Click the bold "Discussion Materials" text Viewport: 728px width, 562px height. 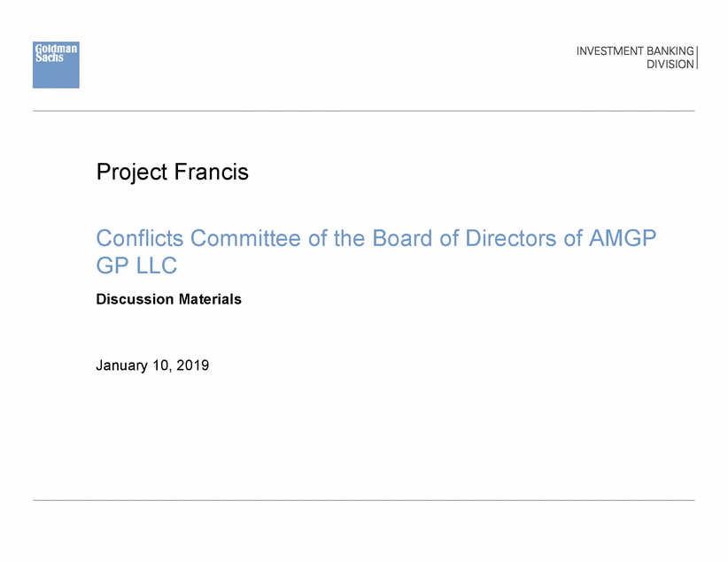pos(168,299)
